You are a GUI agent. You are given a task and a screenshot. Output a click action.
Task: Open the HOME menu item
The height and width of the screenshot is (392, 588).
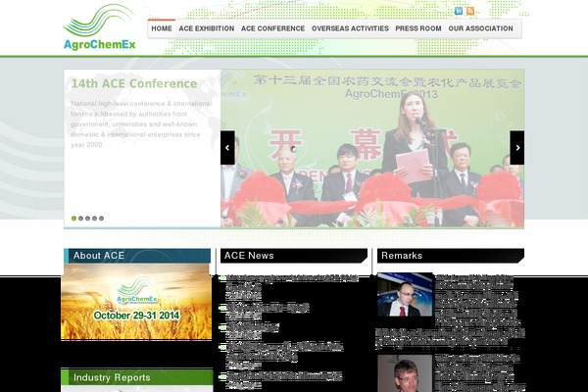coord(162,28)
